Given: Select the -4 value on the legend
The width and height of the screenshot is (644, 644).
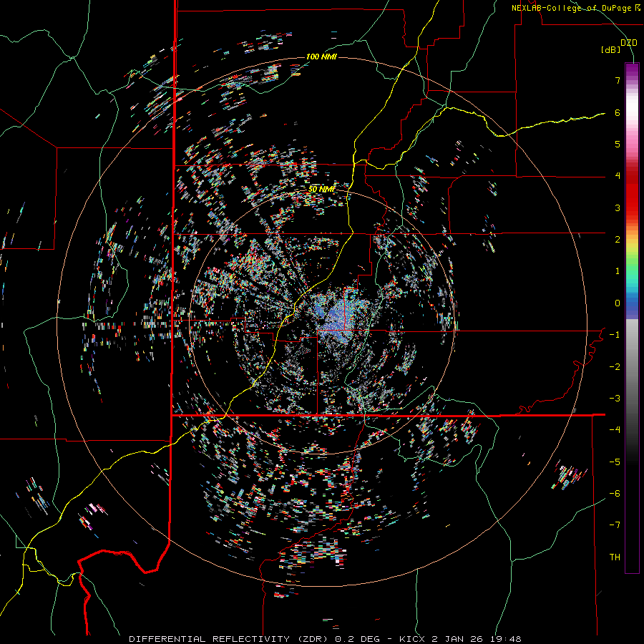Looking at the screenshot, I should [x=615, y=430].
